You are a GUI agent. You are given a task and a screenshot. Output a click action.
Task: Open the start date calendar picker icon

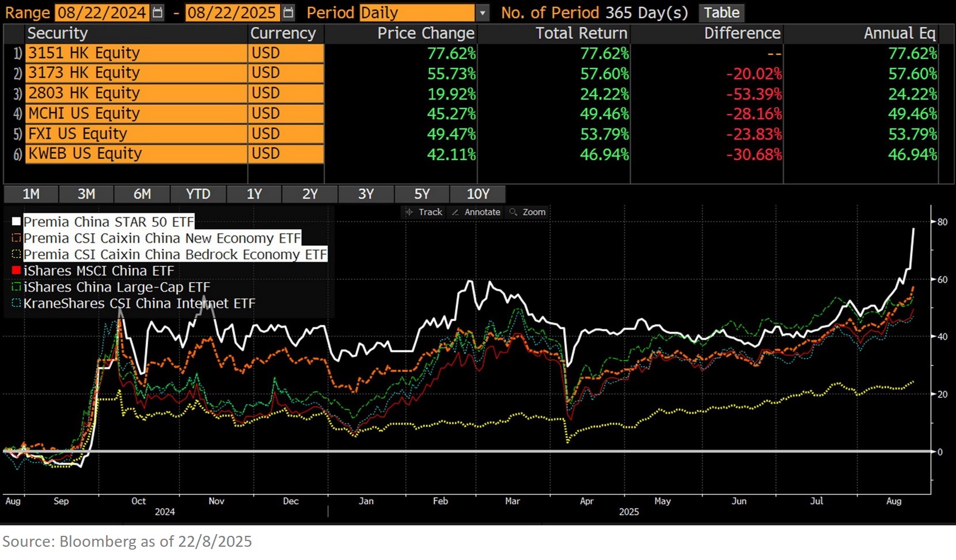[157, 13]
